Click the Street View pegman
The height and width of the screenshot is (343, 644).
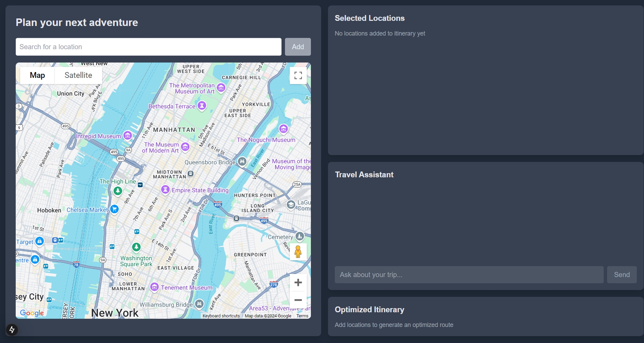coord(298,252)
